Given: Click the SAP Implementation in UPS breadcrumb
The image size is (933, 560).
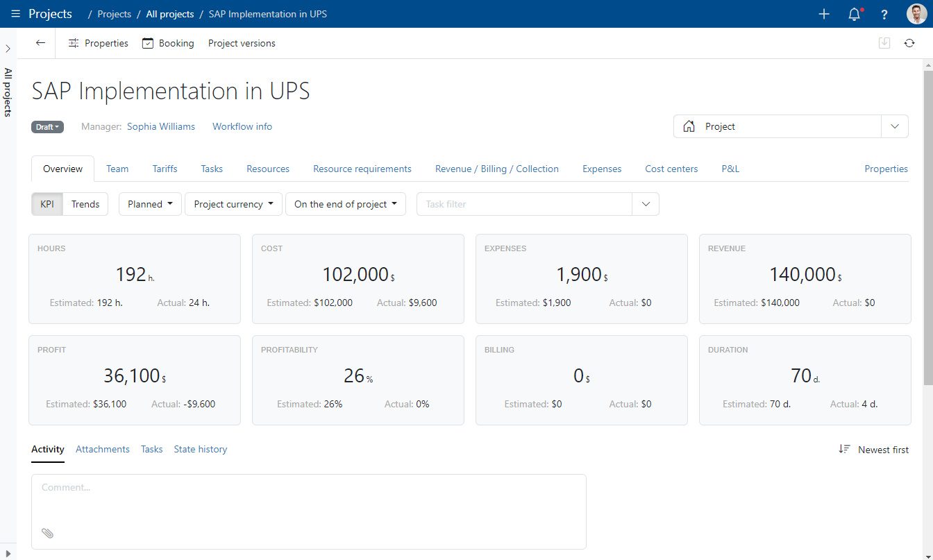Looking at the screenshot, I should tap(267, 14).
